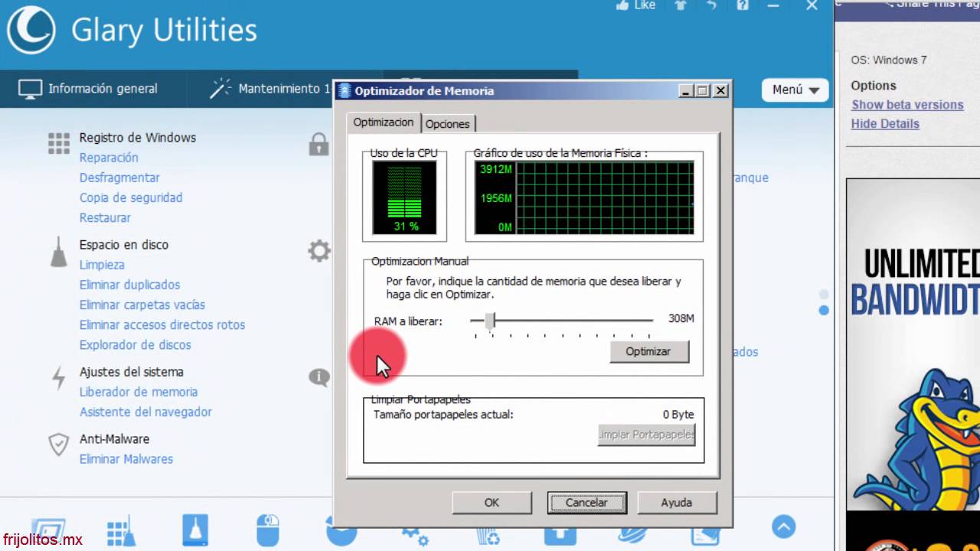Viewport: 980px width, 551px height.
Task: Expand bottom toolbar with round up-chevron
Action: (783, 527)
